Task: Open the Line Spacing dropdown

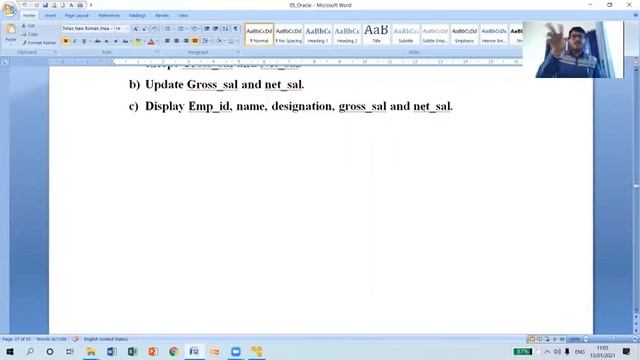Action: pyautogui.click(x=206, y=41)
